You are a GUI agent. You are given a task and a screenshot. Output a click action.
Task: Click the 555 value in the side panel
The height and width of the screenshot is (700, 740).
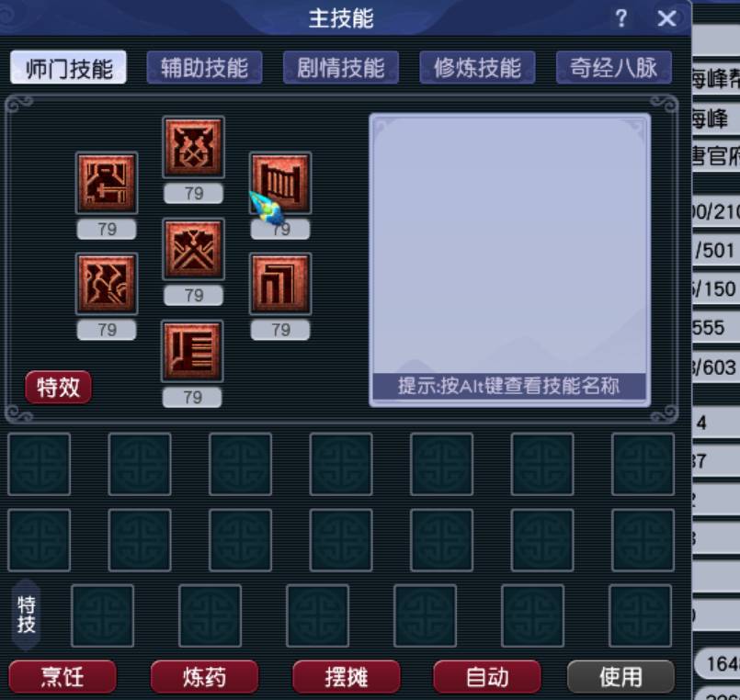(x=709, y=328)
